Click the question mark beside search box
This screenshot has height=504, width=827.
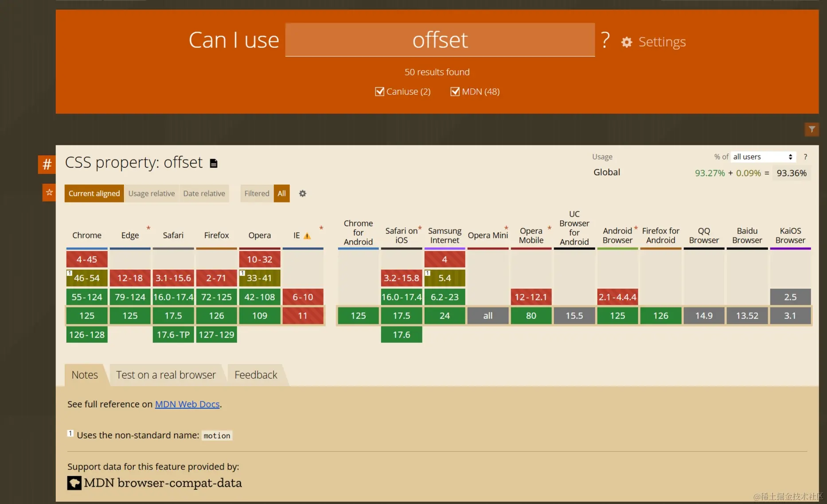[x=605, y=40]
